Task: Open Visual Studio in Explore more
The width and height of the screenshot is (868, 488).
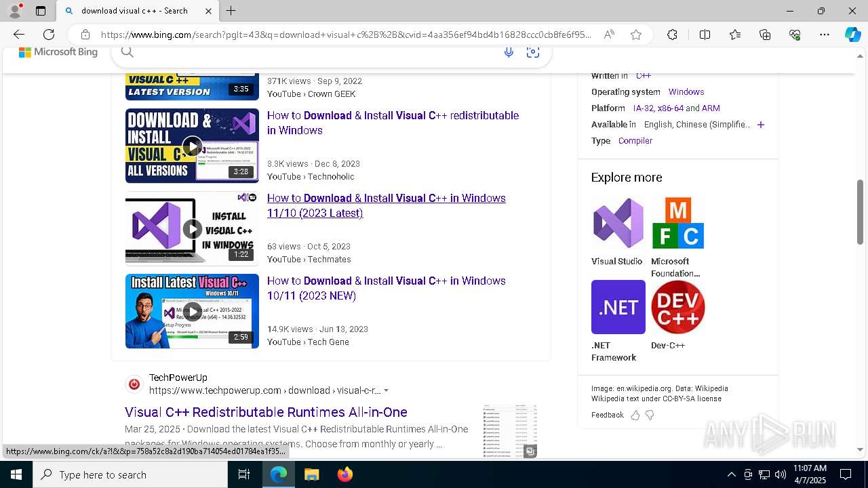Action: point(618,232)
